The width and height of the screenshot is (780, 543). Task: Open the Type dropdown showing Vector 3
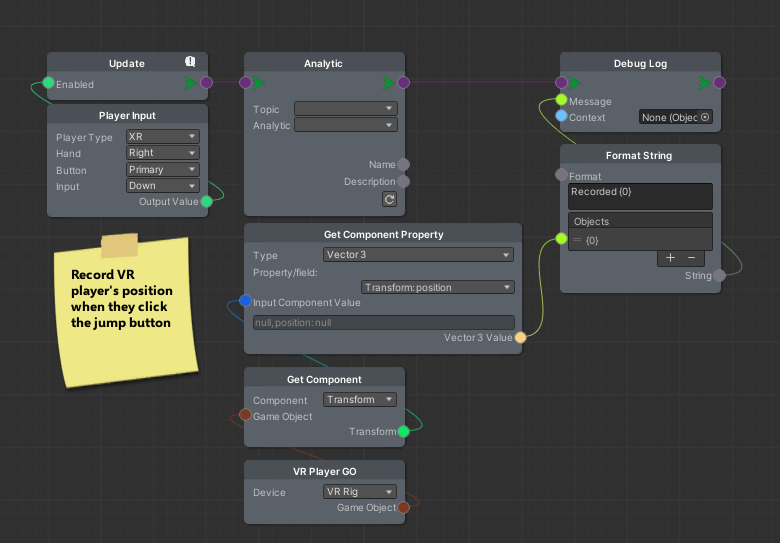418,255
